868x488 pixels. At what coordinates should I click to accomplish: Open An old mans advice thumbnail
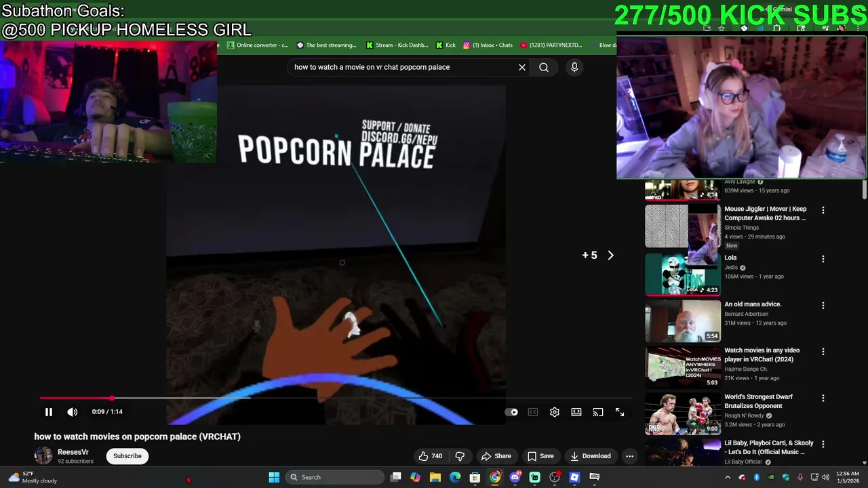pos(682,321)
